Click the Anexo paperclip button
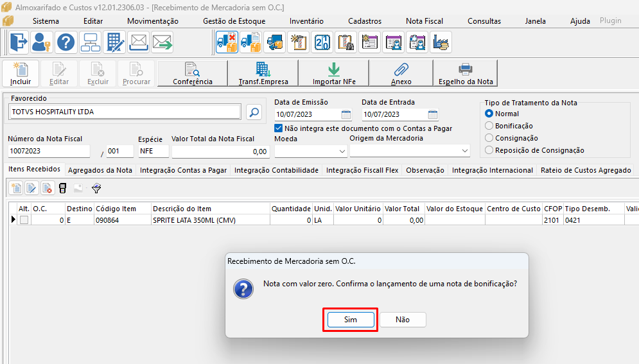Image resolution: width=639 pixels, height=364 pixels. click(x=401, y=73)
